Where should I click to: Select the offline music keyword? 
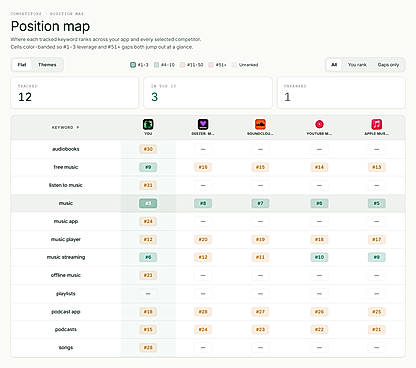coord(66,275)
